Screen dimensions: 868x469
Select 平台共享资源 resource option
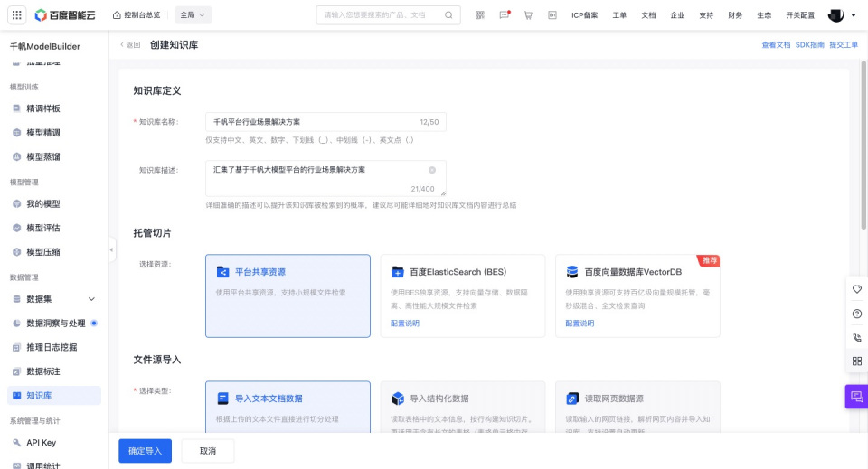point(288,295)
